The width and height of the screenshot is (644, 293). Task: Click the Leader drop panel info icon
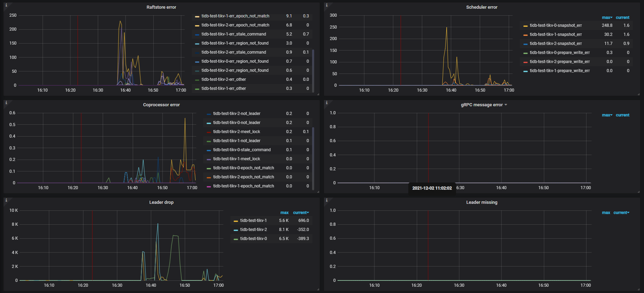[x=6, y=200]
